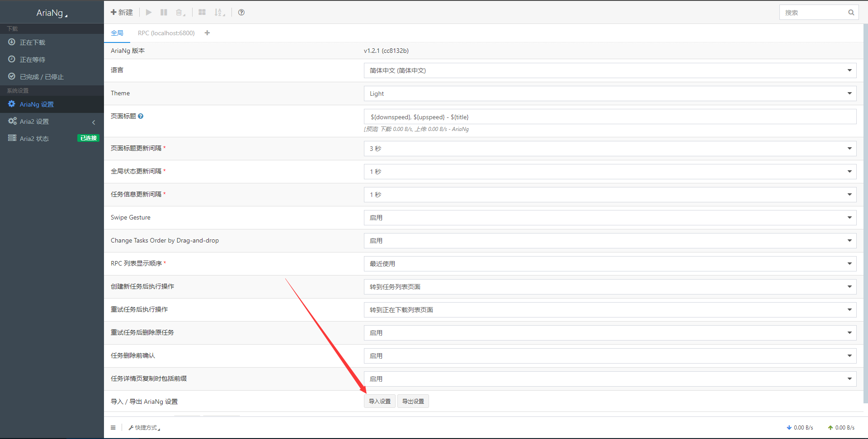Viewport: 868px width, 439px height.
Task: Click the version text v1.2.1 (cc8132b)
Action: click(386, 51)
